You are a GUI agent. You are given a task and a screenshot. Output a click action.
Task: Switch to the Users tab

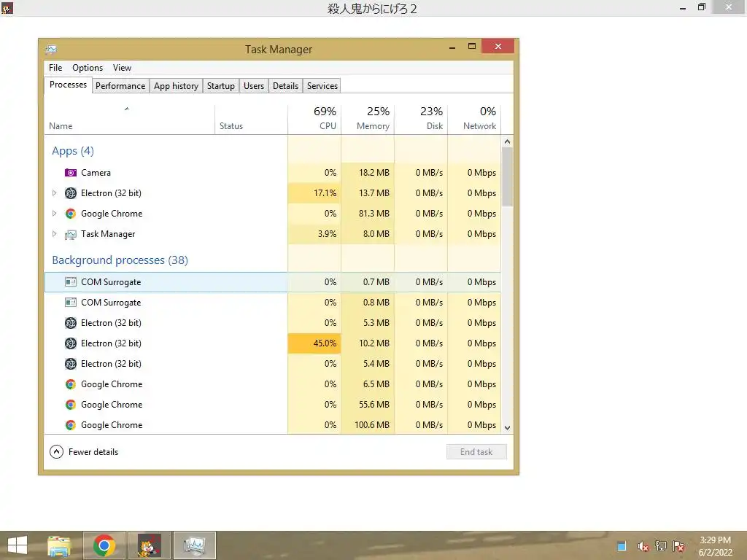click(254, 86)
